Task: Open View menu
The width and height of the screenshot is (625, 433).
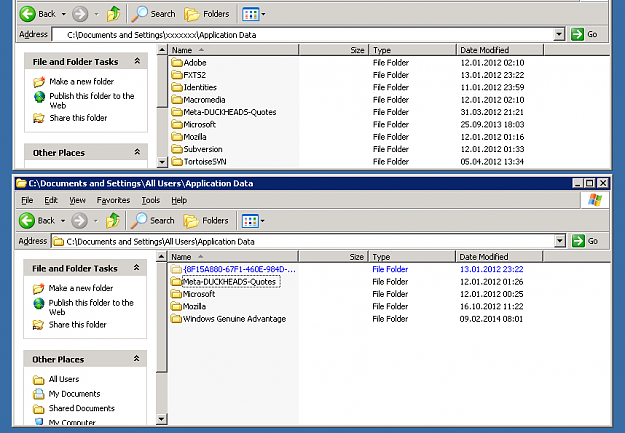Action: pyautogui.click(x=77, y=200)
